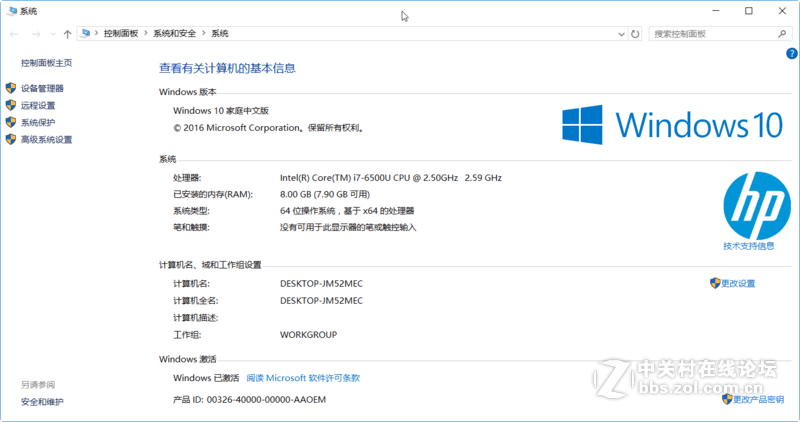The height and width of the screenshot is (422, 800).
Task: Open 设备管理器 from the sidebar
Action: 42,88
